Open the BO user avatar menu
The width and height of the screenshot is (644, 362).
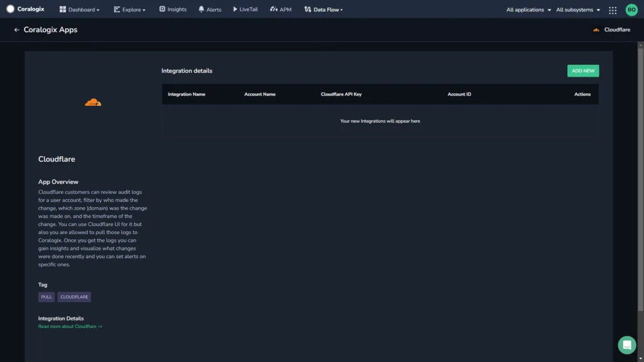point(631,9)
